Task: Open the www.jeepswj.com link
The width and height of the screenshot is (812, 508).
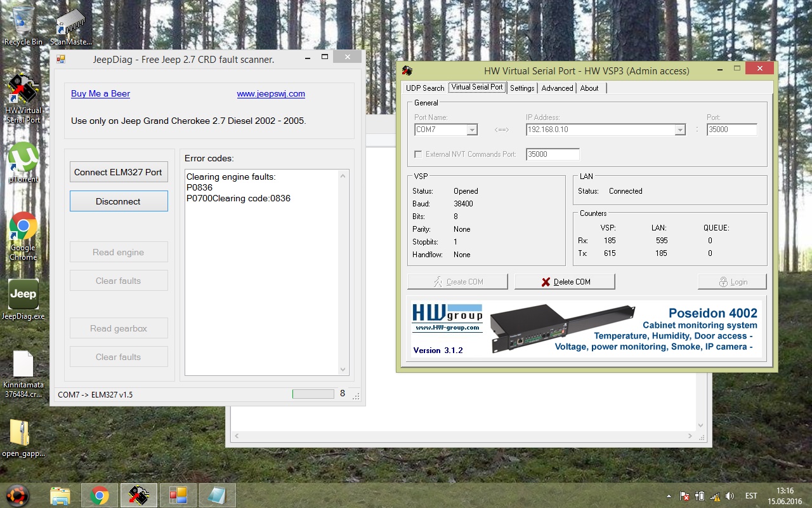Action: [x=271, y=93]
